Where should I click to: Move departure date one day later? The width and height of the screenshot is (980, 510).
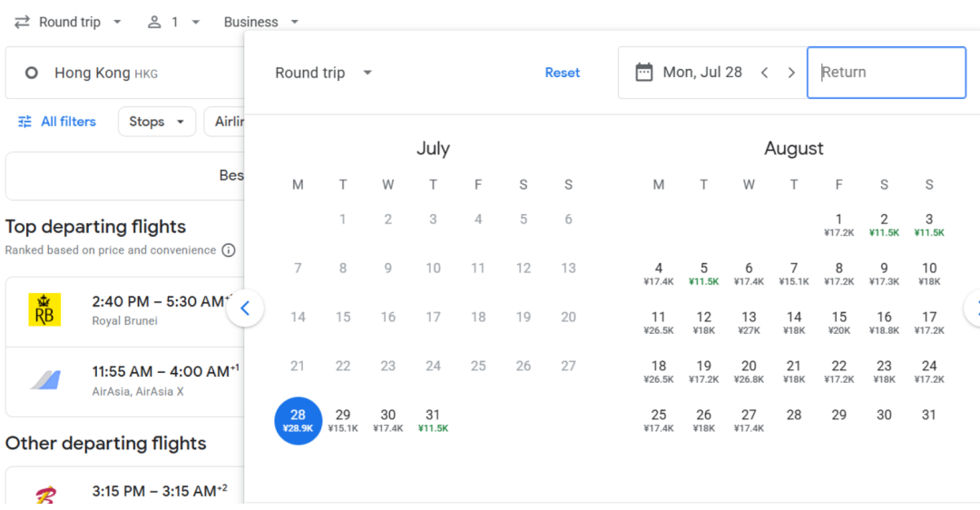(791, 73)
